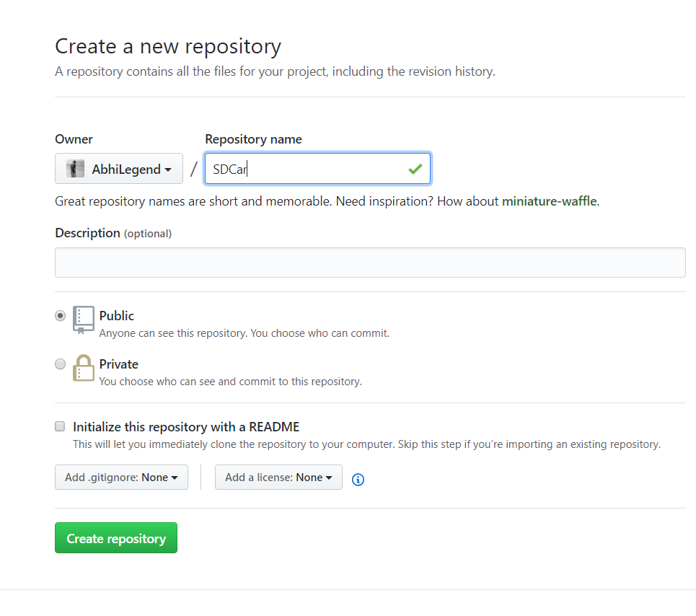
Task: Click the Description (optional) label
Action: click(113, 233)
